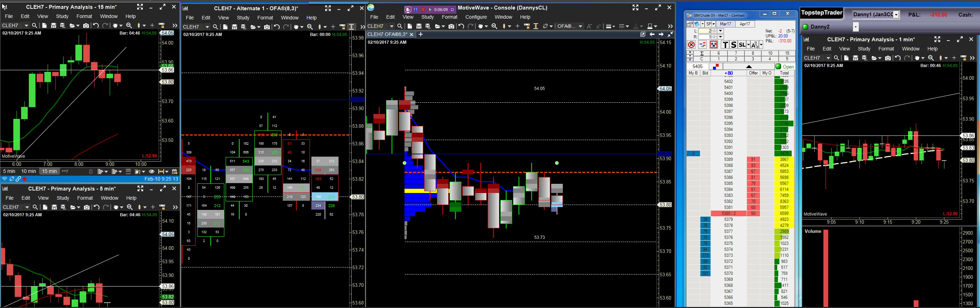Open Danny1 account dropdown in TopstepTrader

tap(896, 15)
